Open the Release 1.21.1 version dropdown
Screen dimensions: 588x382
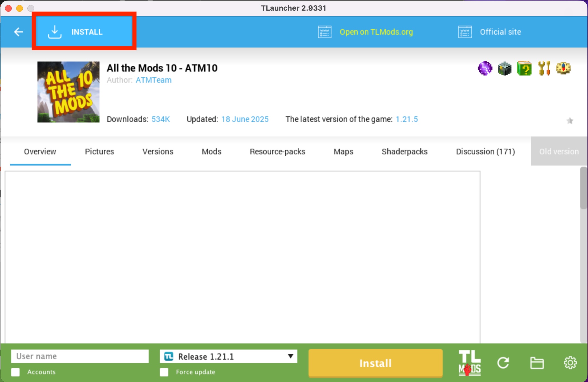point(229,356)
